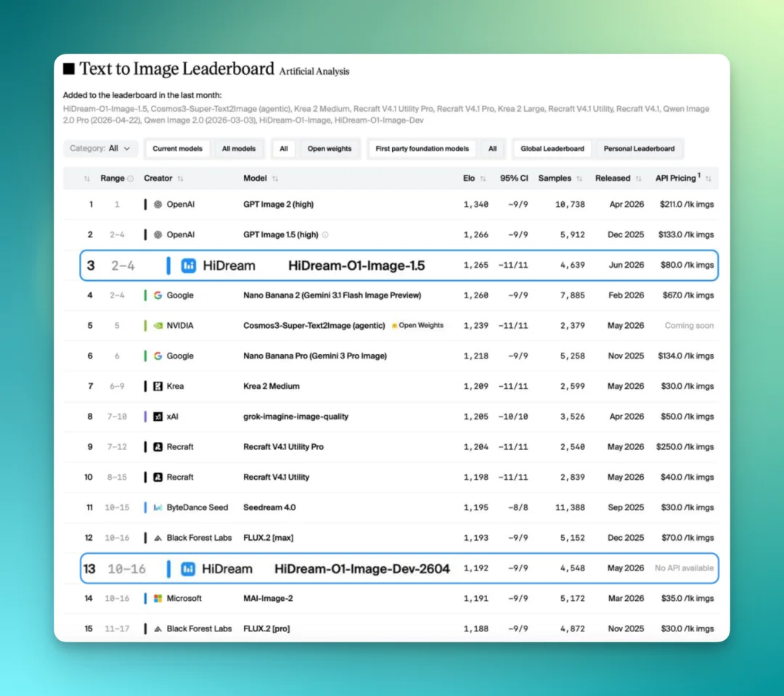Click the MAI-Image-2 model name

point(268,599)
